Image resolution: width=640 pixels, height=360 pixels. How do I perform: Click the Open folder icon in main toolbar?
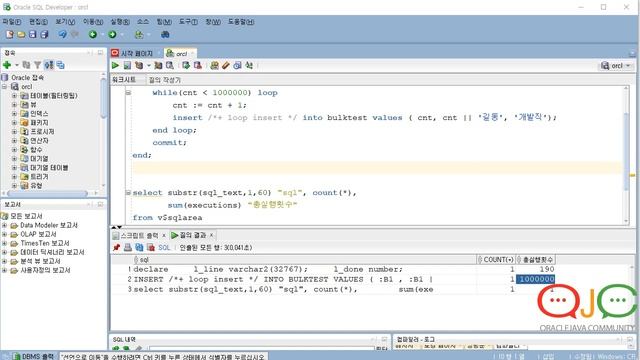[x=21, y=35]
